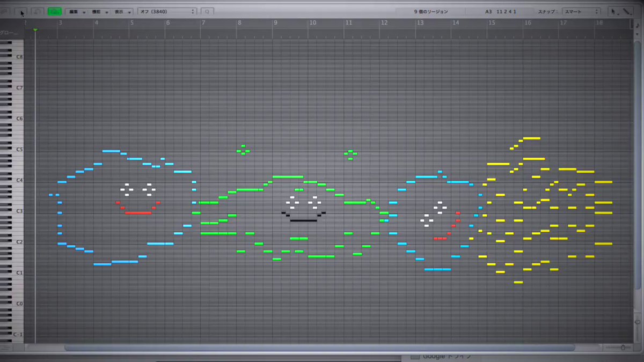This screenshot has width=644, height=362.
Task: Select the long red smile note
Action: 138,213
